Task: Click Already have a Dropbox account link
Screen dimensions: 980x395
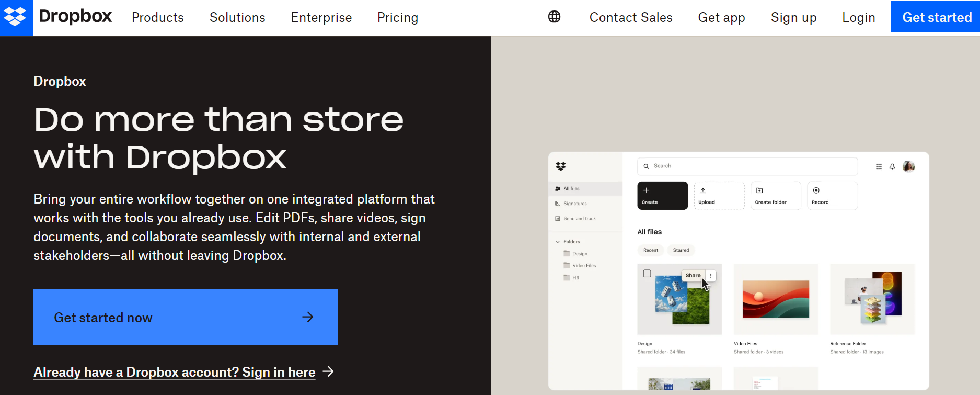Action: pos(175,372)
